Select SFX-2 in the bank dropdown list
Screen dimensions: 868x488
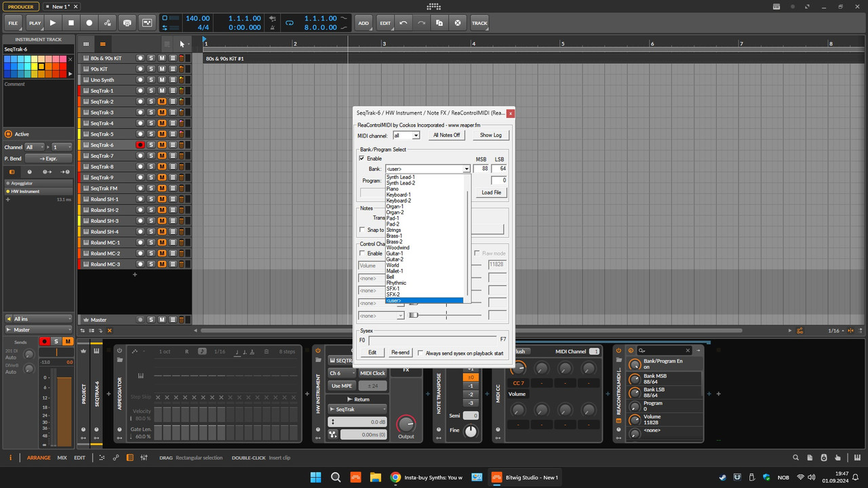(x=425, y=295)
